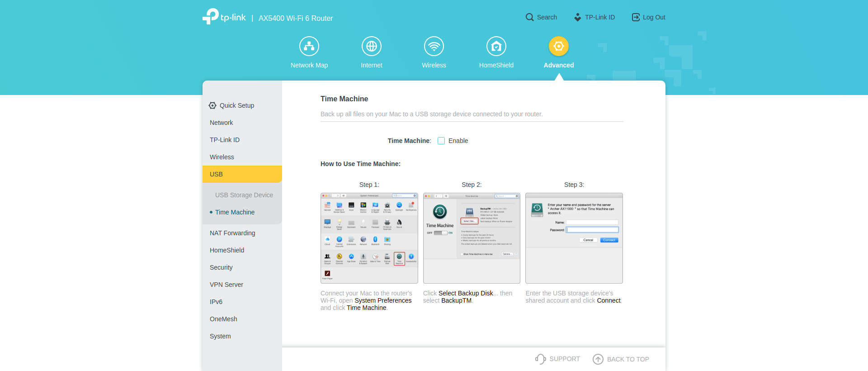This screenshot has height=371, width=868.
Task: Select the HomeShield shield icon
Action: click(x=496, y=46)
